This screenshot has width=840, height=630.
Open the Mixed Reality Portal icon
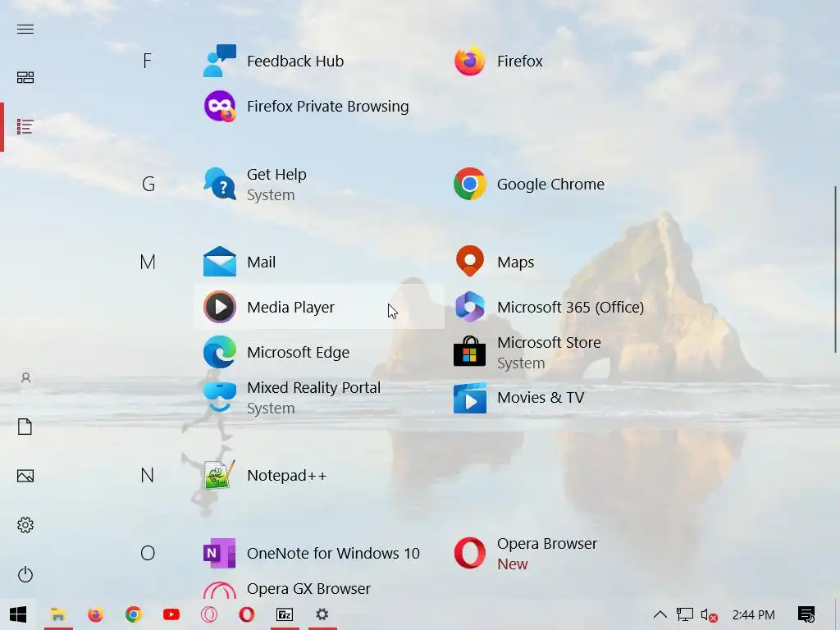point(220,397)
